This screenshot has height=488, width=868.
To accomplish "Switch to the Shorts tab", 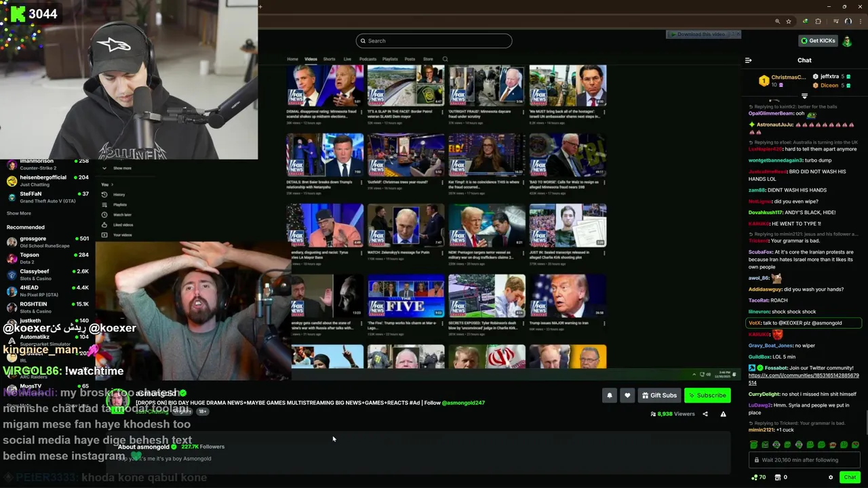I will [x=329, y=59].
